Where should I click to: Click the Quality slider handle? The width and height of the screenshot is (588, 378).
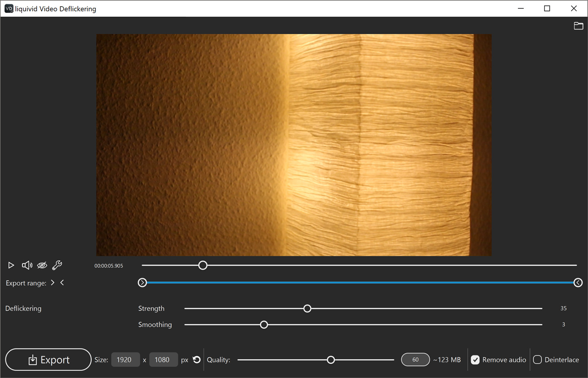click(331, 360)
